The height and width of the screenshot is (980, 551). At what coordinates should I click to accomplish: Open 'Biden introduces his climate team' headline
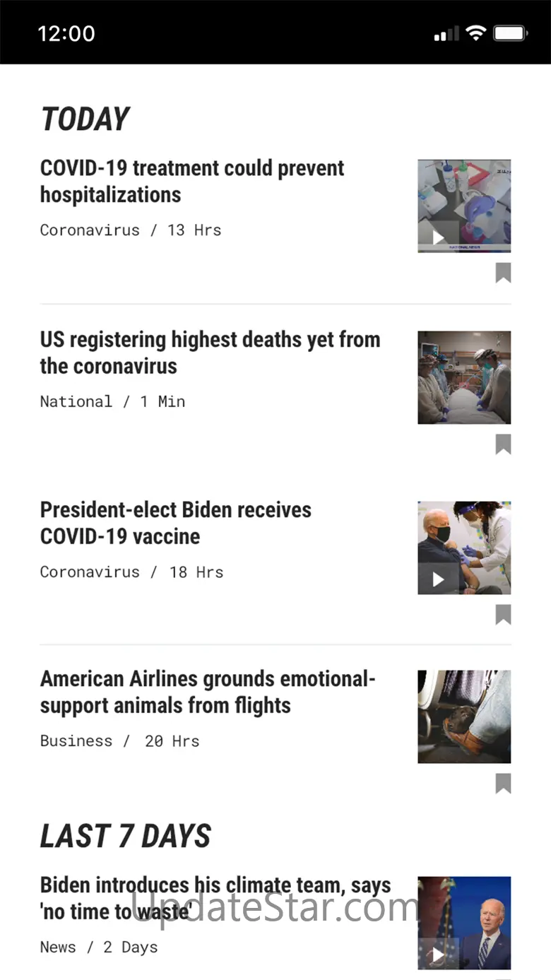215,898
